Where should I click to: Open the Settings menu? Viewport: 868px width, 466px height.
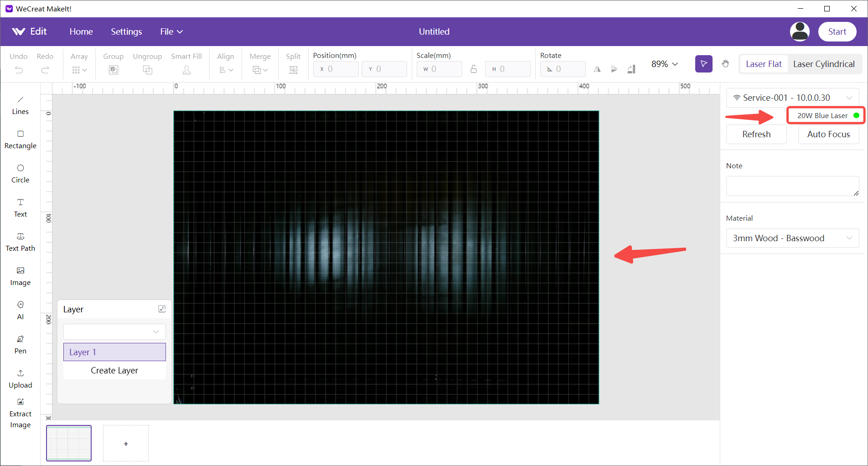126,31
